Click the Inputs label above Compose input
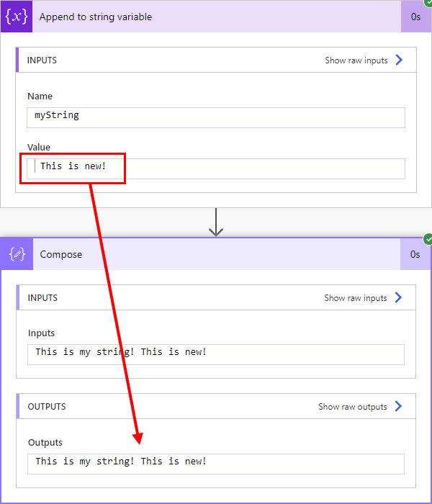432x504 pixels. click(41, 333)
